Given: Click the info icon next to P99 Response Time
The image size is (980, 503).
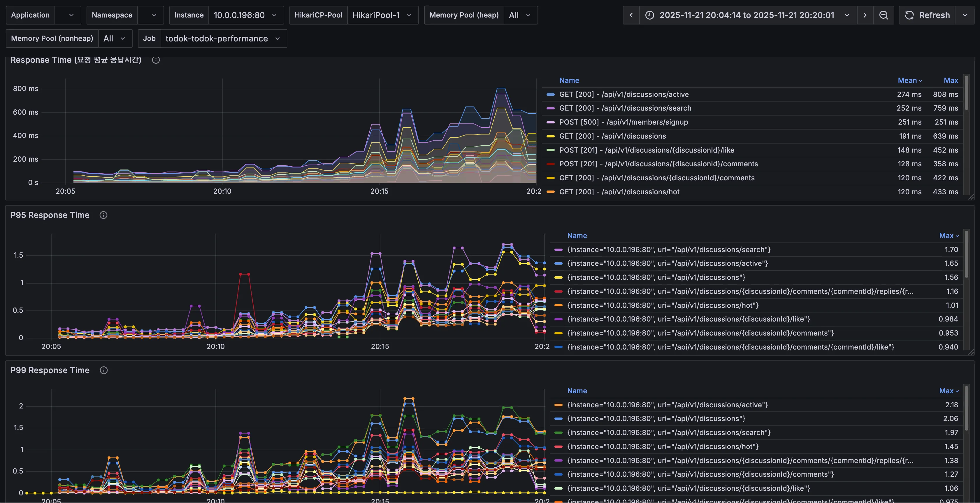Looking at the screenshot, I should pos(103,371).
